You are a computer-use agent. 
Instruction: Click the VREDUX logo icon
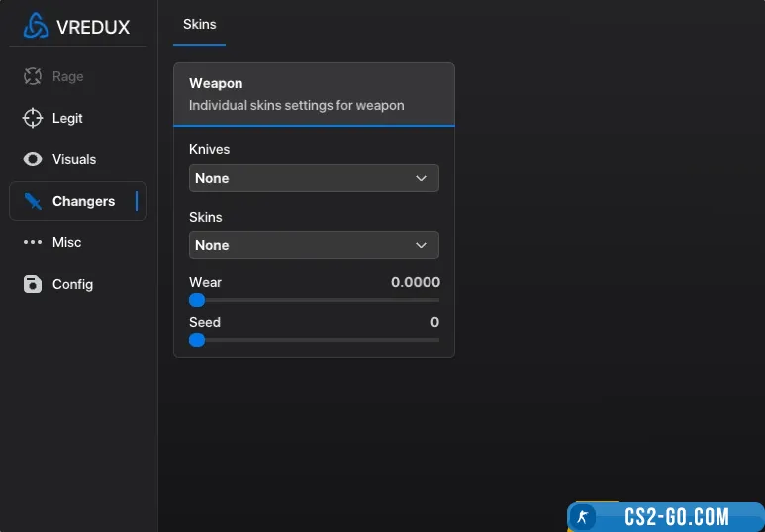click(x=36, y=26)
